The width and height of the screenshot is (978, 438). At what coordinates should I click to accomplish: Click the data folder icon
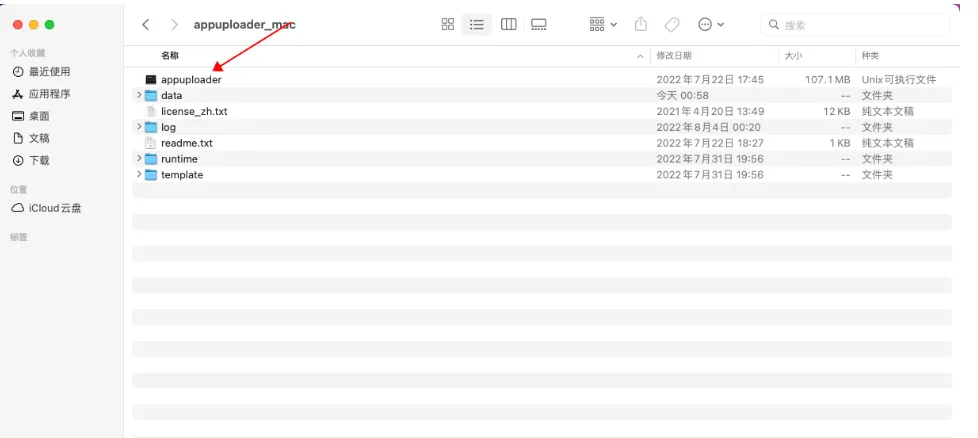150,95
